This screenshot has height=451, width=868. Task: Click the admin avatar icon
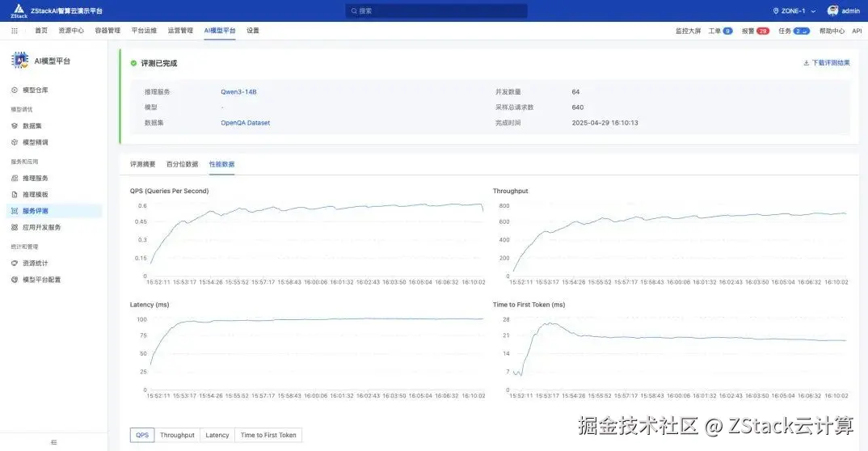(832, 11)
